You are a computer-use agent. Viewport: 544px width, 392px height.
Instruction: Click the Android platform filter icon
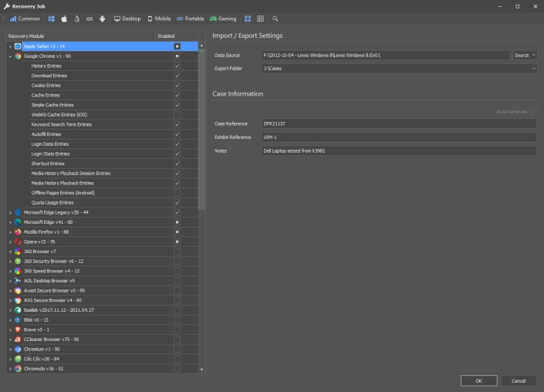[103, 18]
